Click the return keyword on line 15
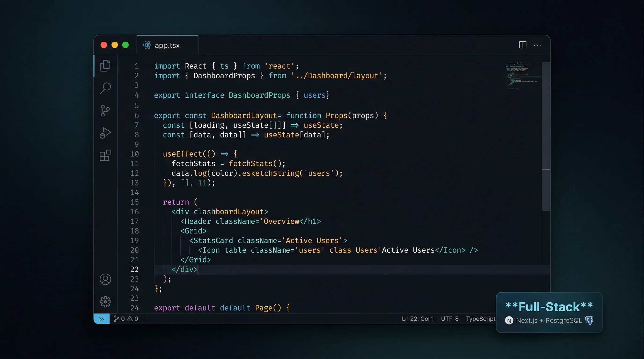Viewport: 644px width, 359px height. point(176,202)
